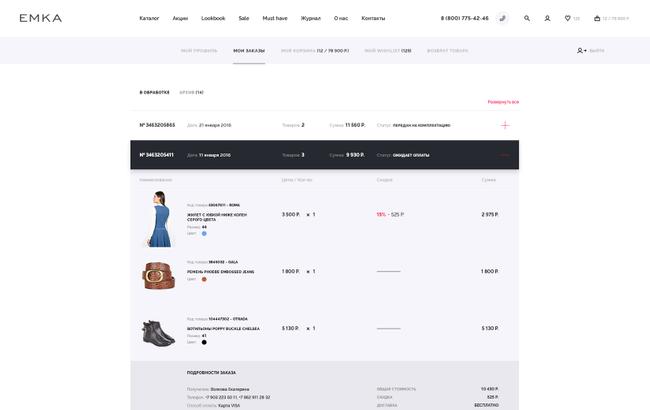Screen dimensions: 650x410
Task: Expand order № 3463205865 with plus
Action: pos(505,125)
